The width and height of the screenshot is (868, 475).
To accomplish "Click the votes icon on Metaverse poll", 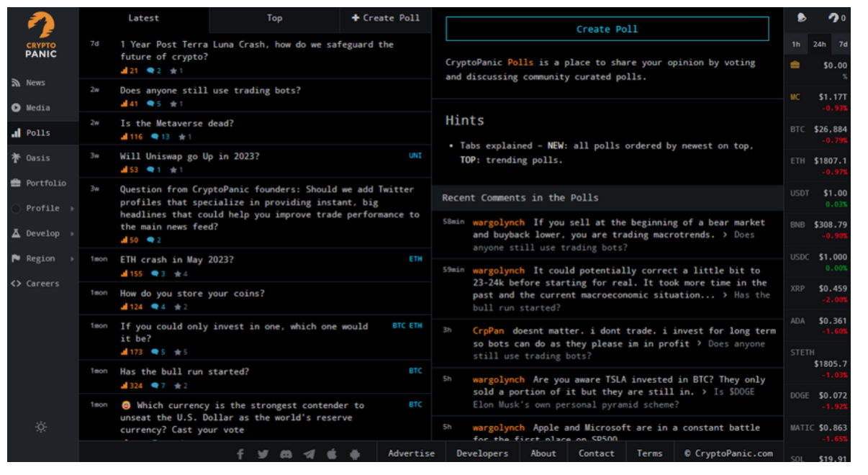I will tap(125, 137).
